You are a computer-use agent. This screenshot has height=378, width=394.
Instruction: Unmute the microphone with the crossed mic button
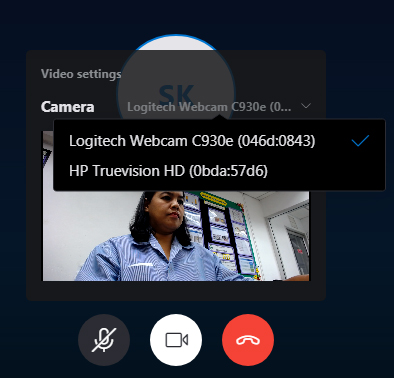pyautogui.click(x=104, y=340)
